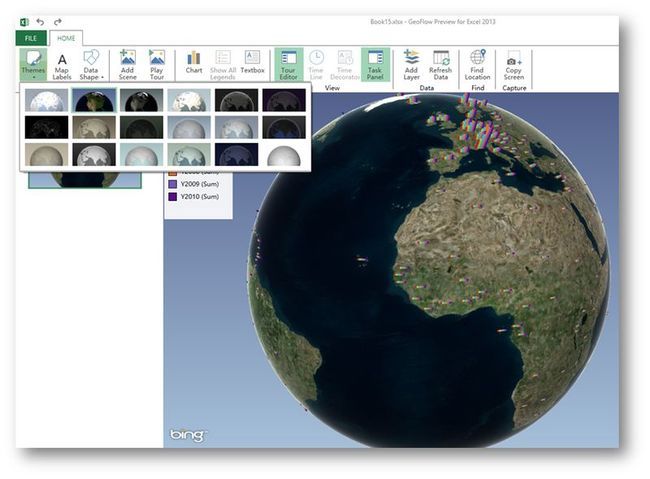This screenshot has height=479, width=650.
Task: Click the Y2009 (Sum) legend color swatch
Action: pos(172,184)
